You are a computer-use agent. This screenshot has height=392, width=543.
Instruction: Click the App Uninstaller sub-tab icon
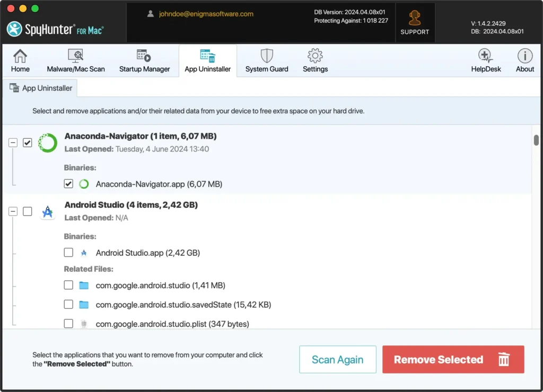coord(14,88)
